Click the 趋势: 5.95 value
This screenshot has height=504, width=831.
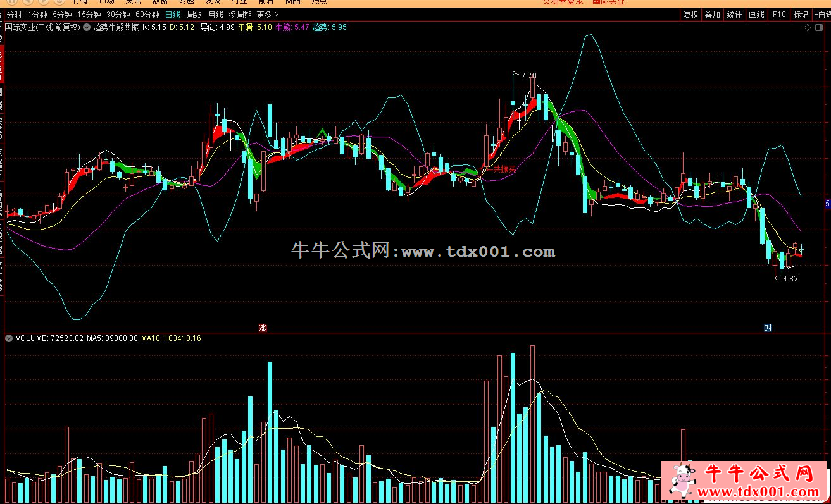[330, 27]
